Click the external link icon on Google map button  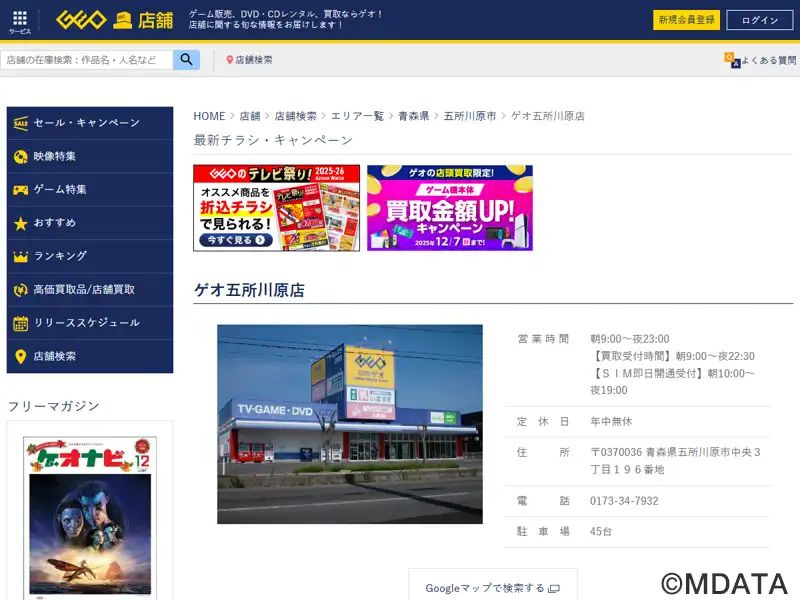[x=554, y=589]
